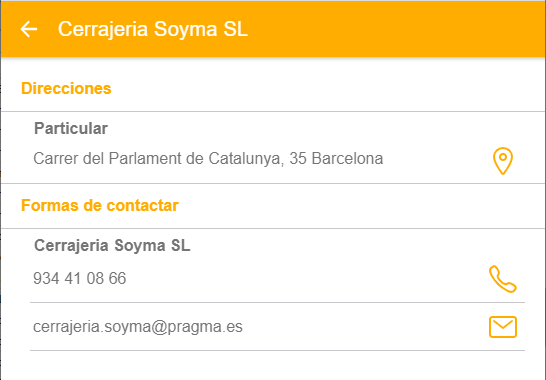The width and height of the screenshot is (546, 380).
Task: Click the empty area below the email row
Action: [x=273, y=365]
